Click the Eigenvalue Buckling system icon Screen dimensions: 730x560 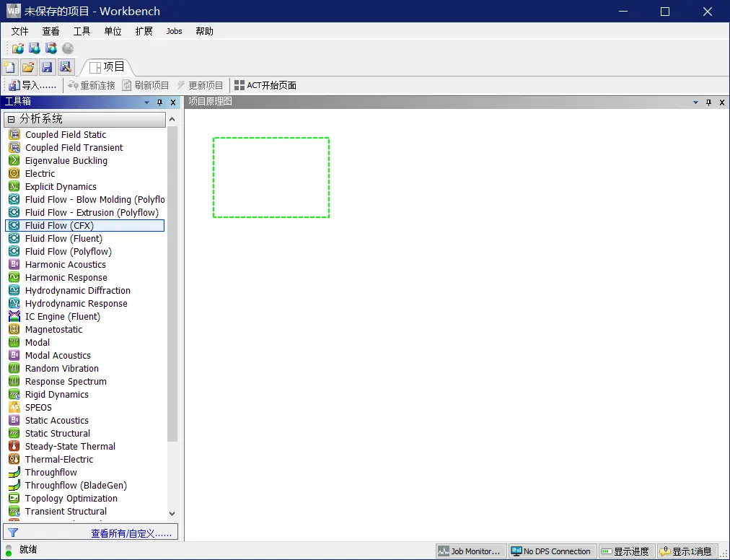pos(14,160)
